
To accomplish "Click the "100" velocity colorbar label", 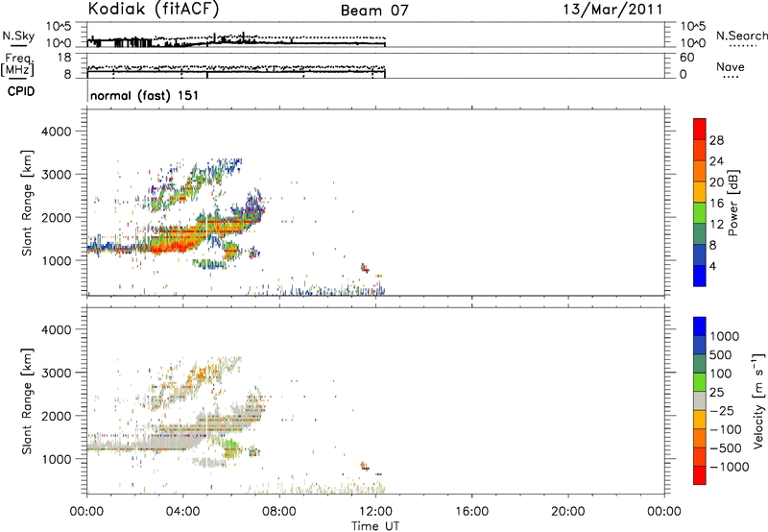I will tap(723, 374).
